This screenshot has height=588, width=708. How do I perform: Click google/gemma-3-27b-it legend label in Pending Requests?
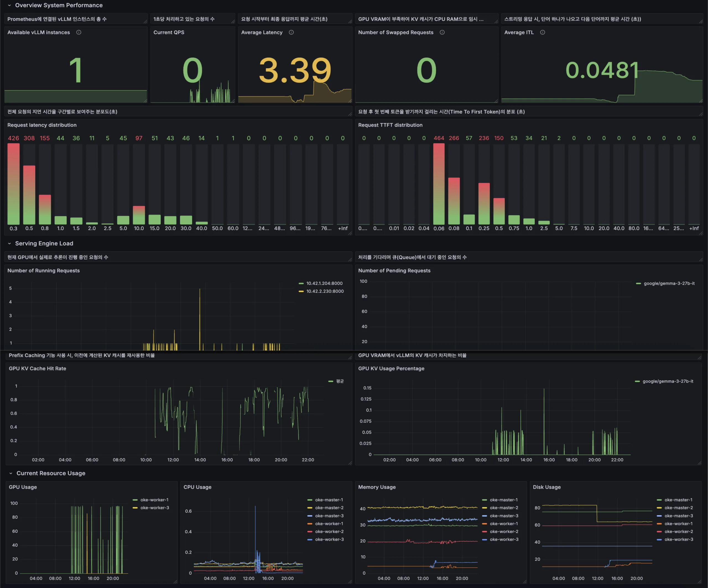click(669, 283)
